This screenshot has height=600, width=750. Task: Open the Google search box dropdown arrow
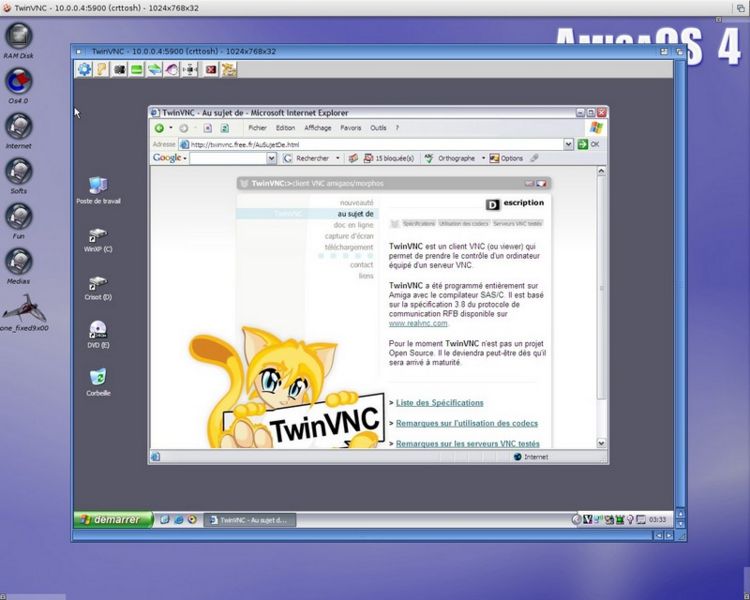coord(270,158)
